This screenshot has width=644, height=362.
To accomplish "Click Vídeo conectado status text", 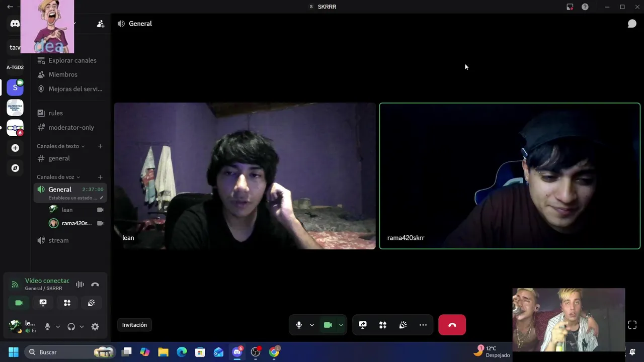I will click(47, 281).
